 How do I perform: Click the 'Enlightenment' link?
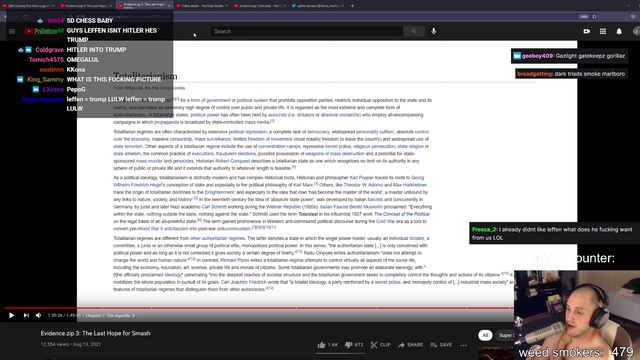point(219,192)
